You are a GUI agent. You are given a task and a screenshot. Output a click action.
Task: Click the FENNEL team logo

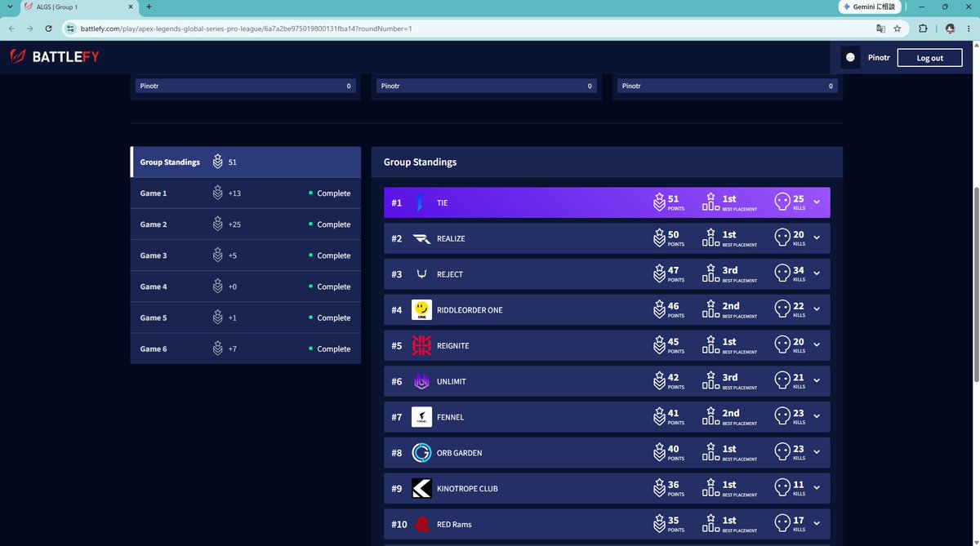tap(421, 417)
